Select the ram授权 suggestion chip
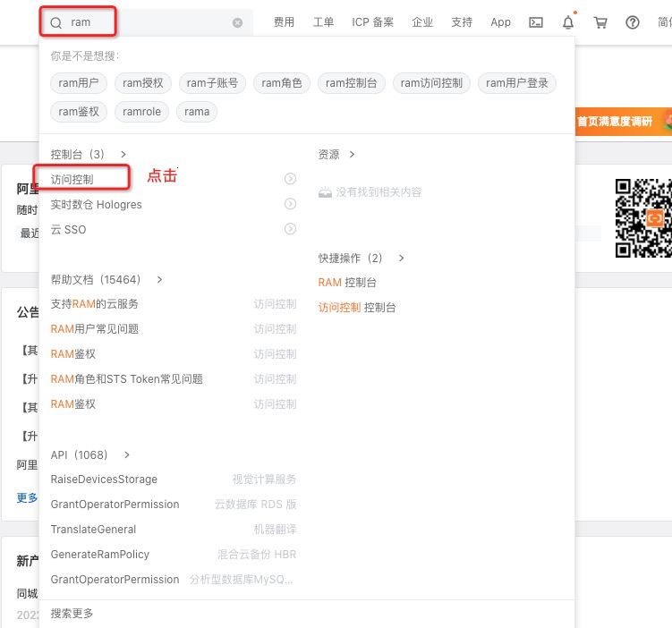Viewport: 672px width, 628px height. click(142, 82)
